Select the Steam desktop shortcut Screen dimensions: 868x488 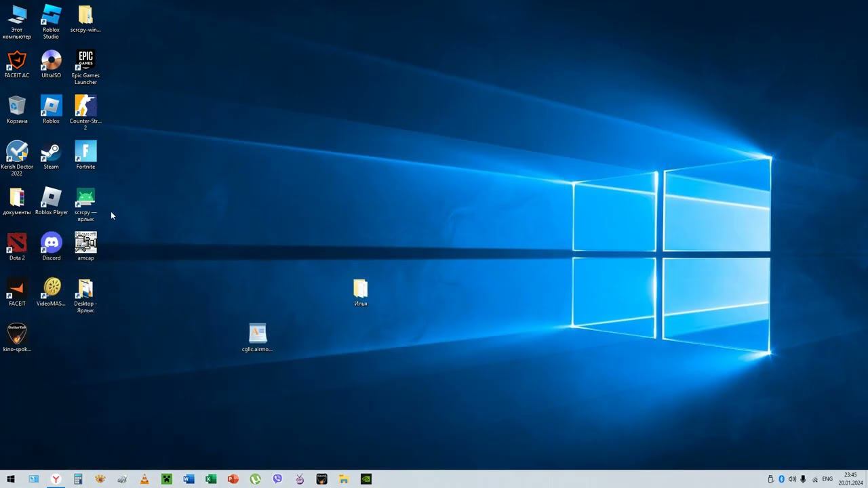[x=51, y=155]
